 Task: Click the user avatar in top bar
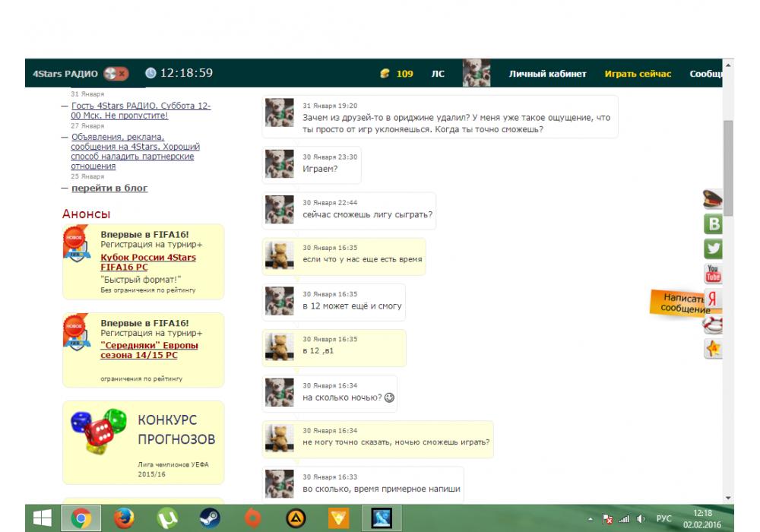point(477,73)
